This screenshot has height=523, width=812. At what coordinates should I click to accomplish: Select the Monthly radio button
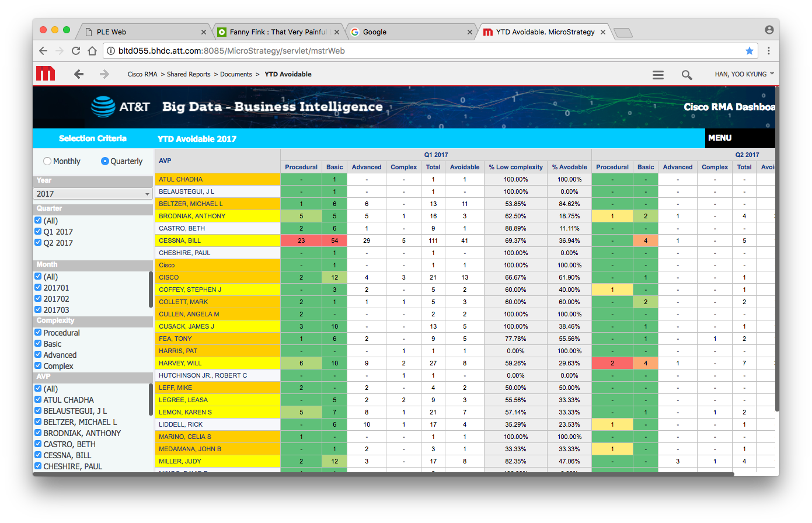pyautogui.click(x=47, y=161)
